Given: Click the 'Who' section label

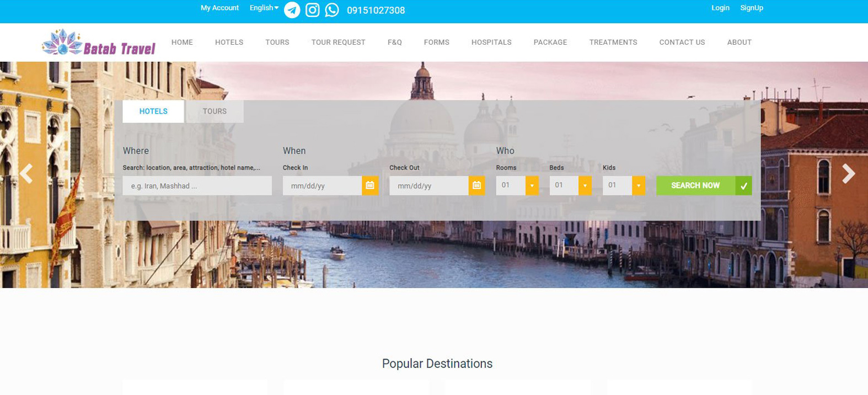Looking at the screenshot, I should pos(505,151).
